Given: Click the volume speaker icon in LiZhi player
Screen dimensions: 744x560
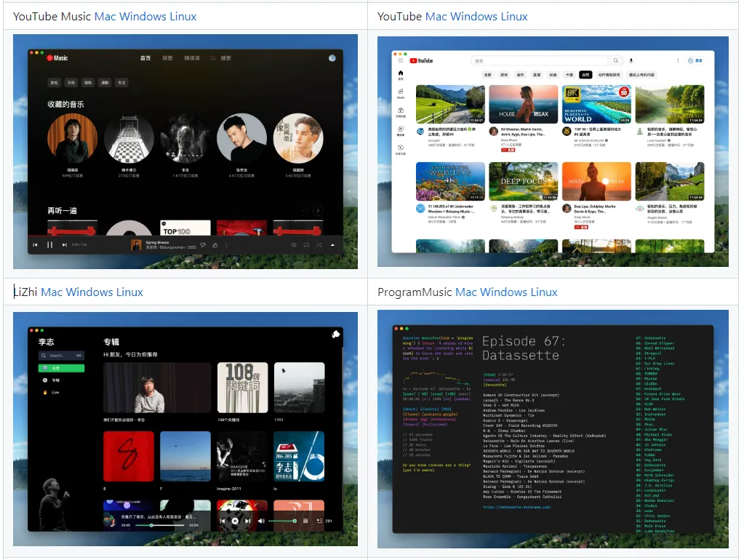Looking at the screenshot, I should 261,521.
